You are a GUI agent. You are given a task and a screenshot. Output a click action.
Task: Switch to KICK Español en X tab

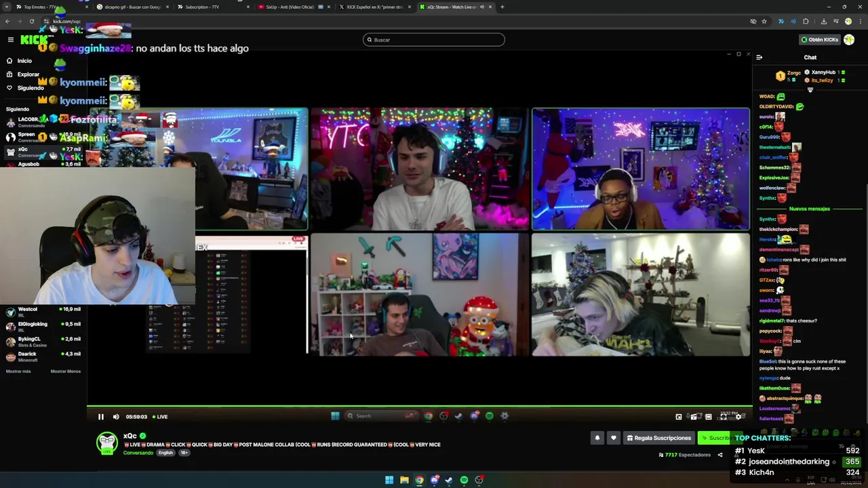(x=373, y=7)
